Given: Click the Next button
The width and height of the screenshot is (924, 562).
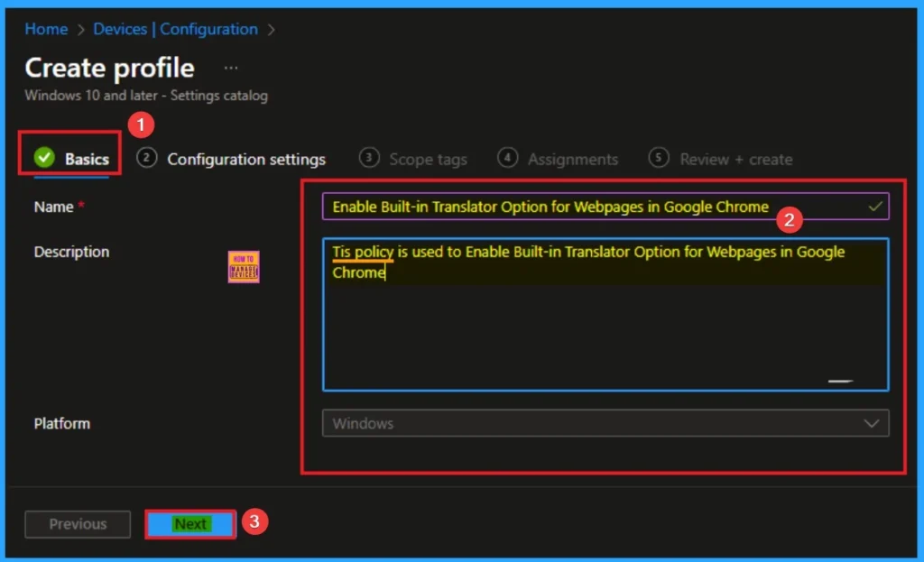Looking at the screenshot, I should (x=190, y=524).
